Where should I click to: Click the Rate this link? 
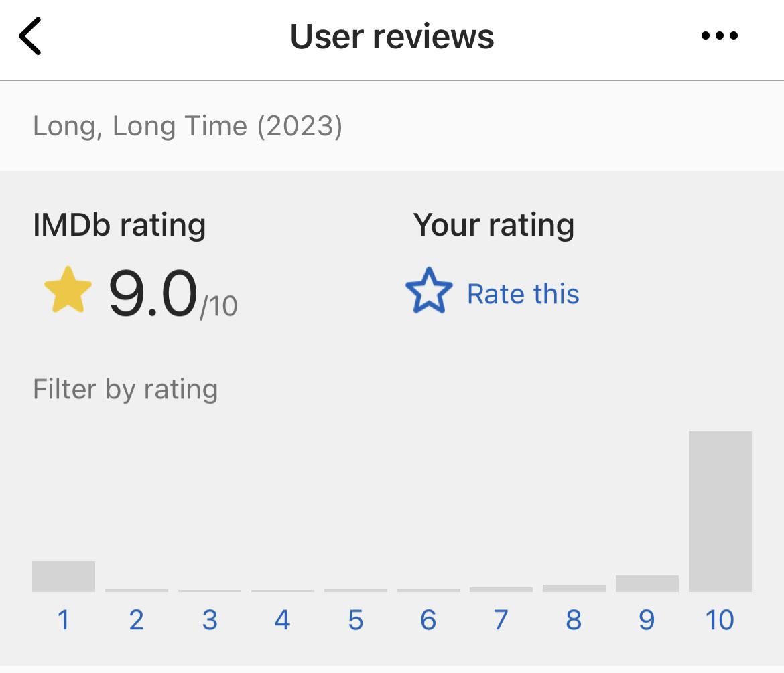523,294
